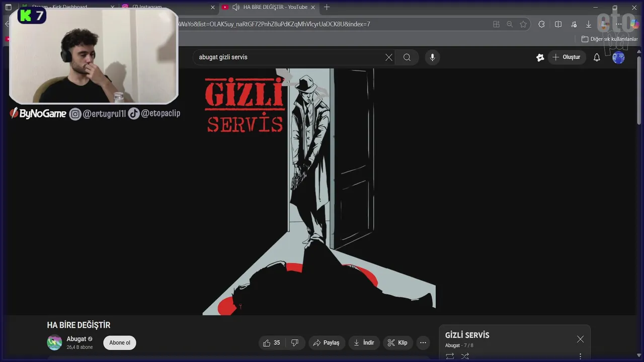The height and width of the screenshot is (362, 644).
Task: Mute the YouTube tab via speaker icon
Action: (236, 8)
